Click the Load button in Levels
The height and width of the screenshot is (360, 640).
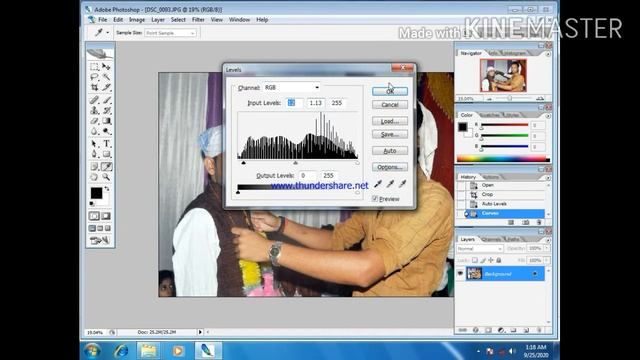point(390,121)
